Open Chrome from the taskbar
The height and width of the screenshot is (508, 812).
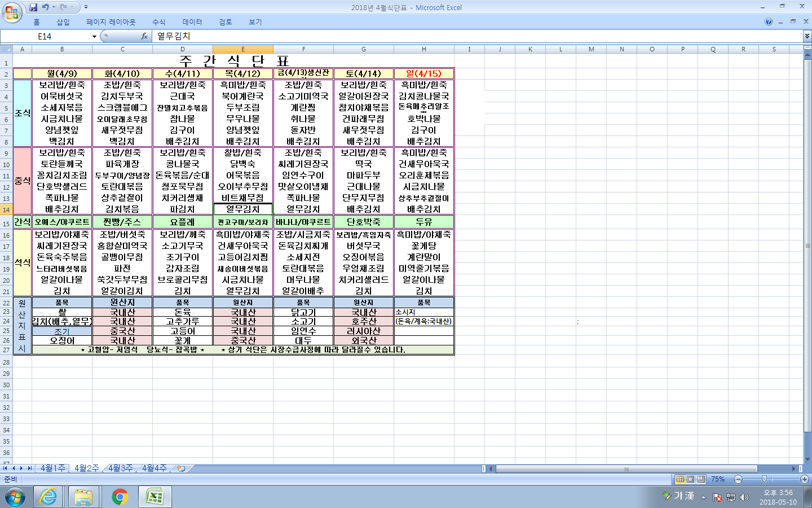click(120, 497)
